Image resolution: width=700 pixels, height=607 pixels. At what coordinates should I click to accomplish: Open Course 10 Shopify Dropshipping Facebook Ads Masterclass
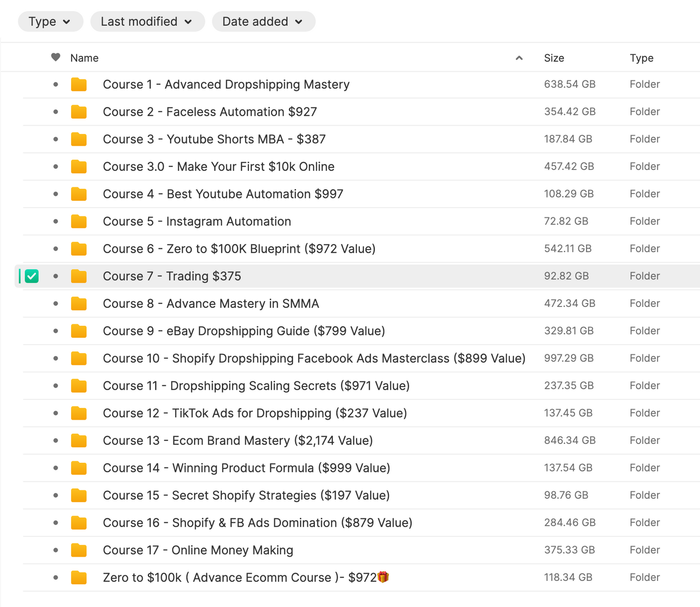click(313, 359)
